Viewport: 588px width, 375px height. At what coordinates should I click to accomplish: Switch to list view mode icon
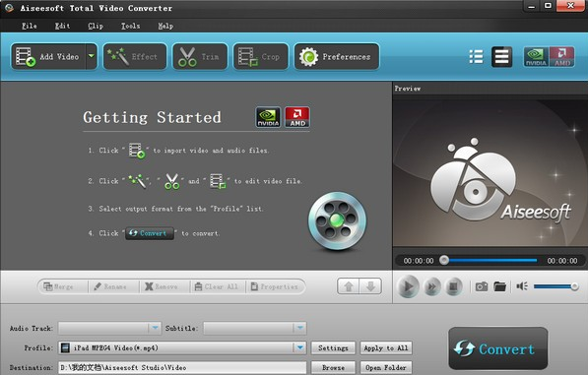tap(476, 57)
